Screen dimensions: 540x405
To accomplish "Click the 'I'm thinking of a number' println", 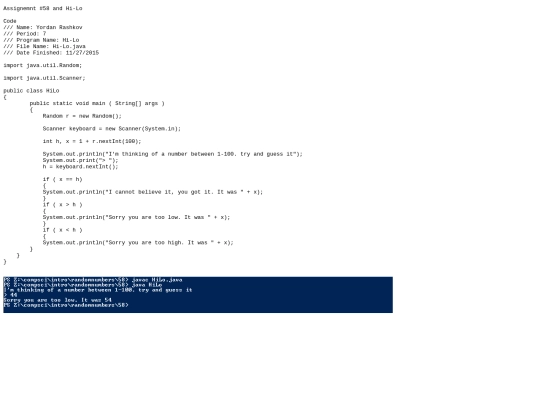I will point(173,154).
